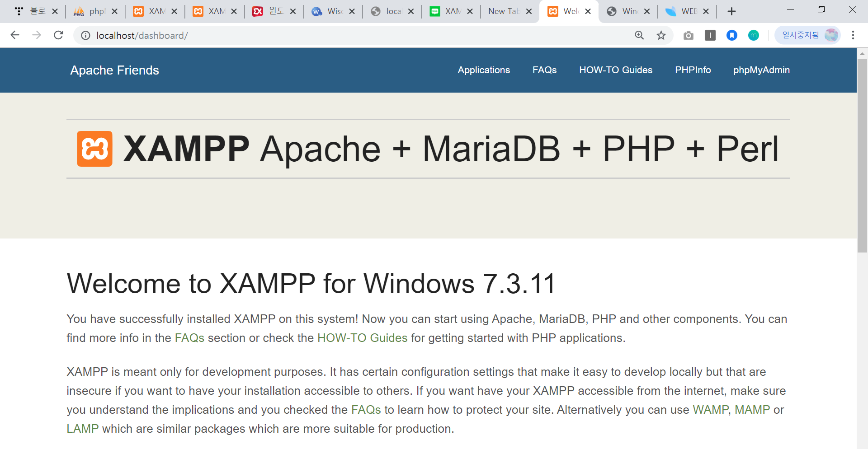Image resolution: width=868 pixels, height=449 pixels.
Task: Close the WEB tab
Action: coord(706,11)
